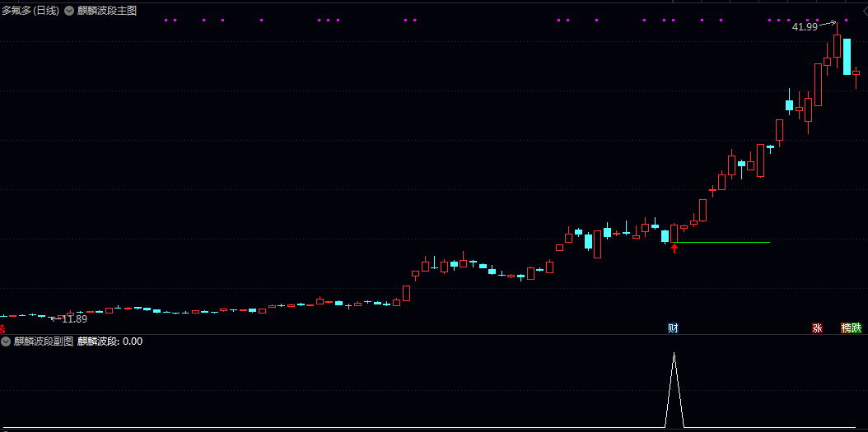
Task: Open the orange 榜 info badge
Action: pos(846,328)
